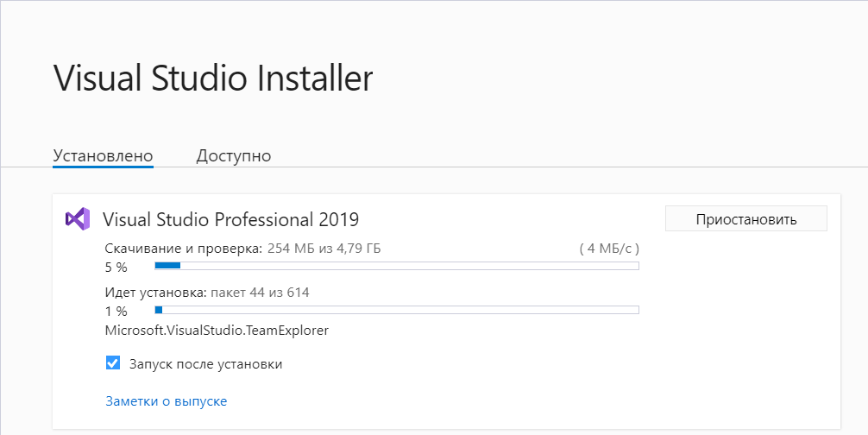The height and width of the screenshot is (435, 868).
Task: Click the purple Visual Studio logo icon
Action: pos(77,219)
